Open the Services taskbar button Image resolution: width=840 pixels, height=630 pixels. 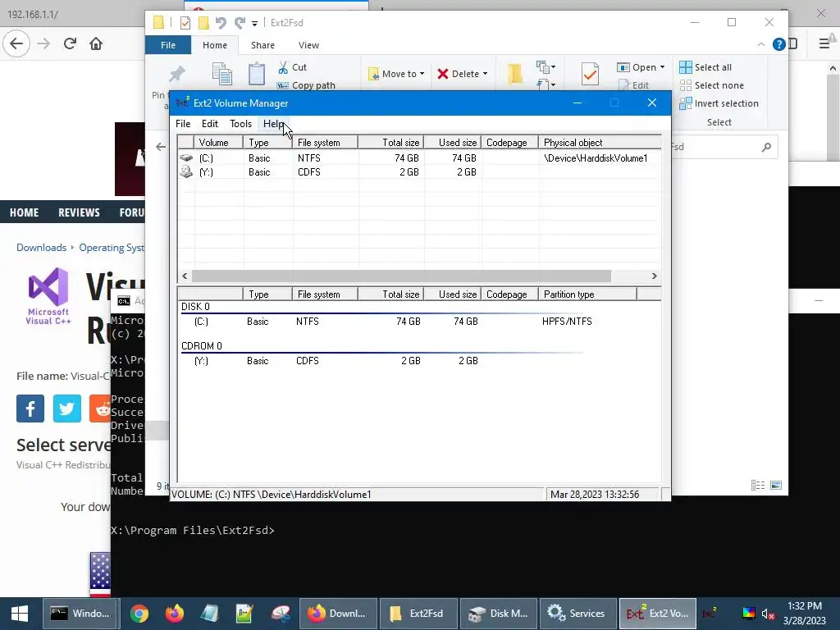[x=577, y=614]
